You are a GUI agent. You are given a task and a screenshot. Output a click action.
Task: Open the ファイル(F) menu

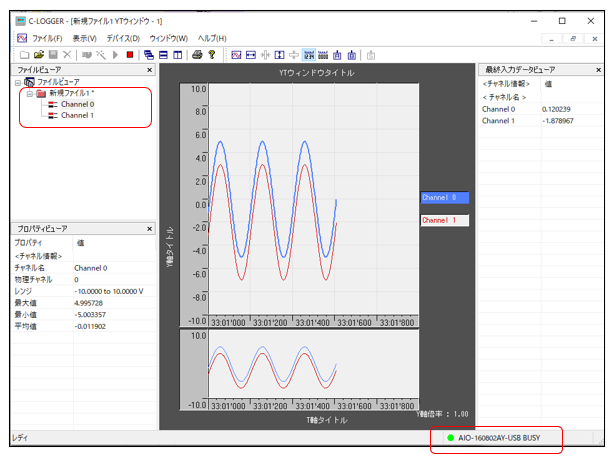[x=46, y=38]
